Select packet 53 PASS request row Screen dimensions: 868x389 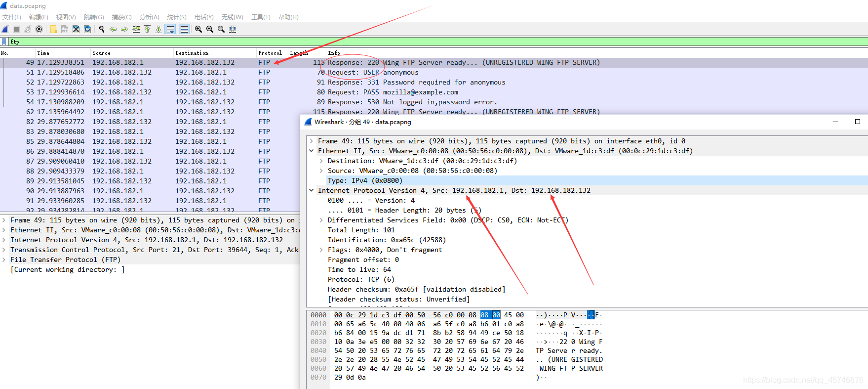434,92
